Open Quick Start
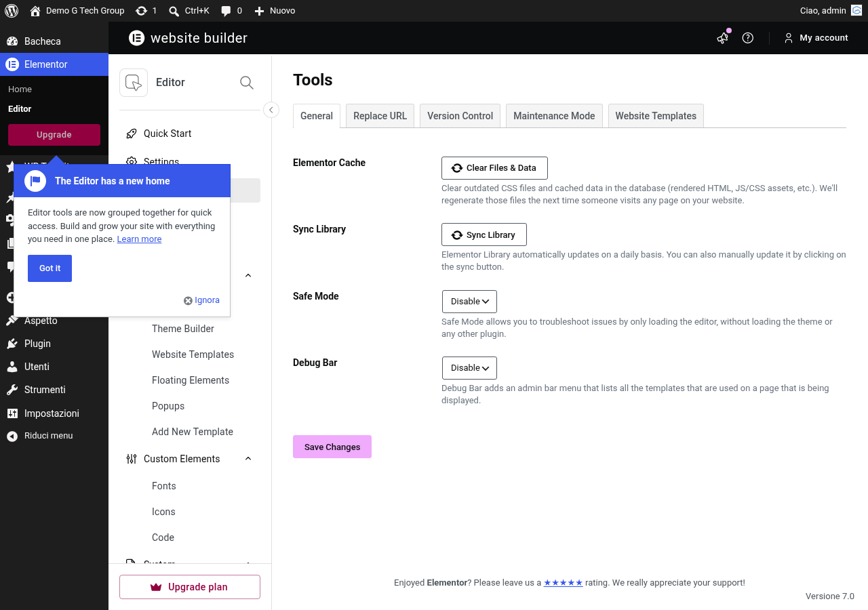 click(x=190, y=134)
